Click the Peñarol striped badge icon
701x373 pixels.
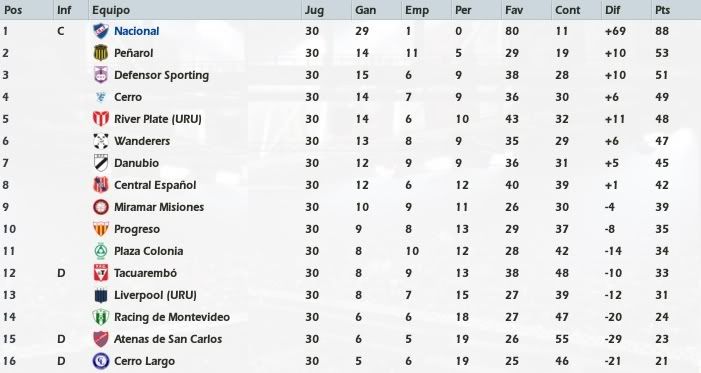tap(101, 53)
